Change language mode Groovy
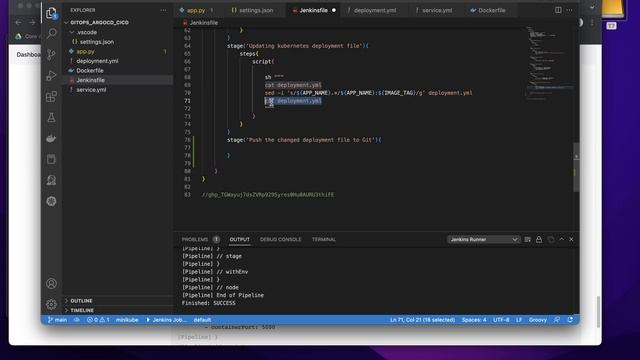 click(538, 320)
